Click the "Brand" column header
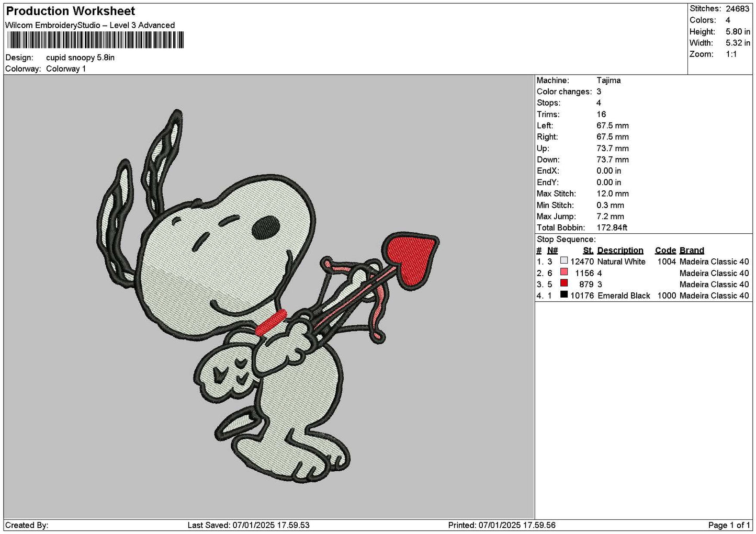This screenshot has width=756, height=534. coord(692,251)
